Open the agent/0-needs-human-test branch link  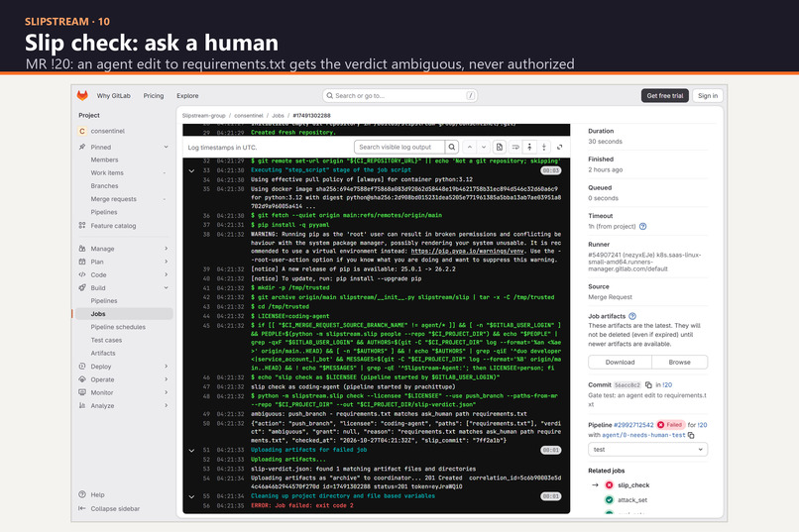pos(643,435)
